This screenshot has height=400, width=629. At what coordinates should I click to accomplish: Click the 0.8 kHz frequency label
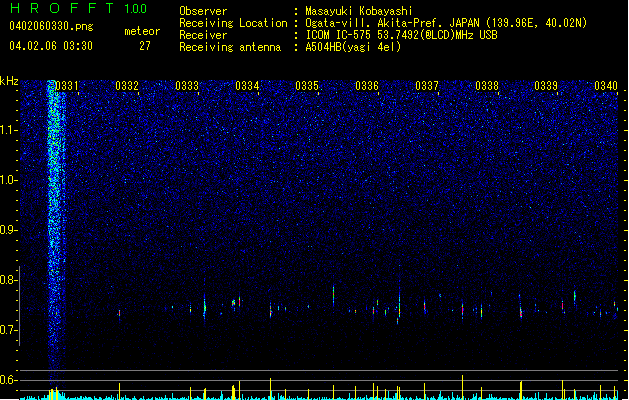pyautogui.click(x=8, y=280)
